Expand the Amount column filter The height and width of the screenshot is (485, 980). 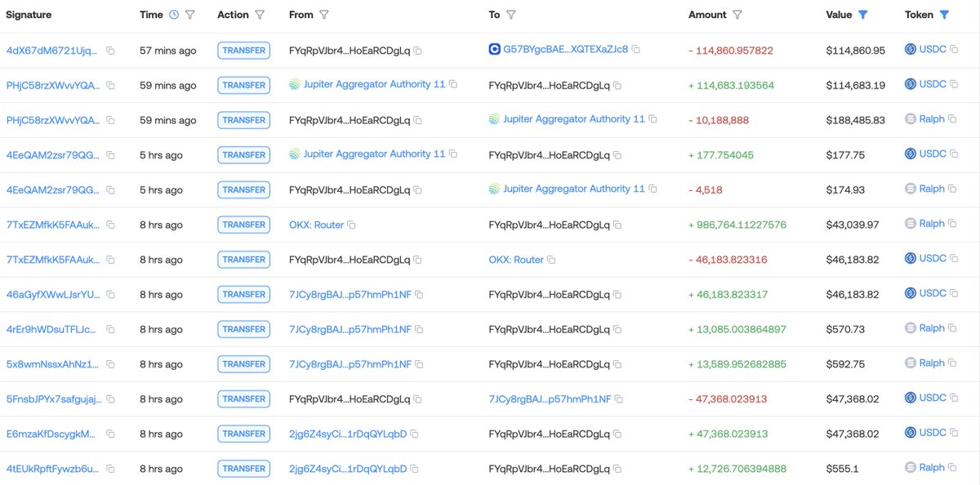pyautogui.click(x=737, y=15)
